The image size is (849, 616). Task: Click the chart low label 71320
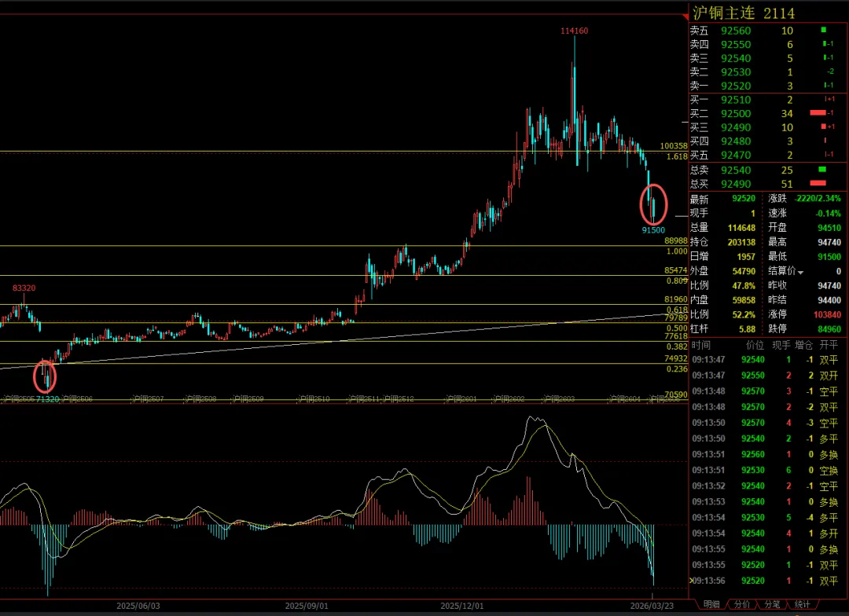pos(48,399)
